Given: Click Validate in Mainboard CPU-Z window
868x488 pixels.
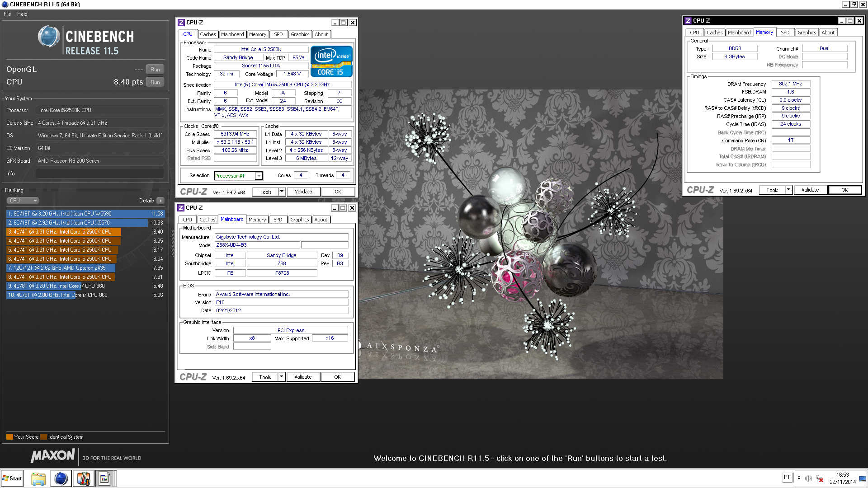Looking at the screenshot, I should tap(303, 377).
